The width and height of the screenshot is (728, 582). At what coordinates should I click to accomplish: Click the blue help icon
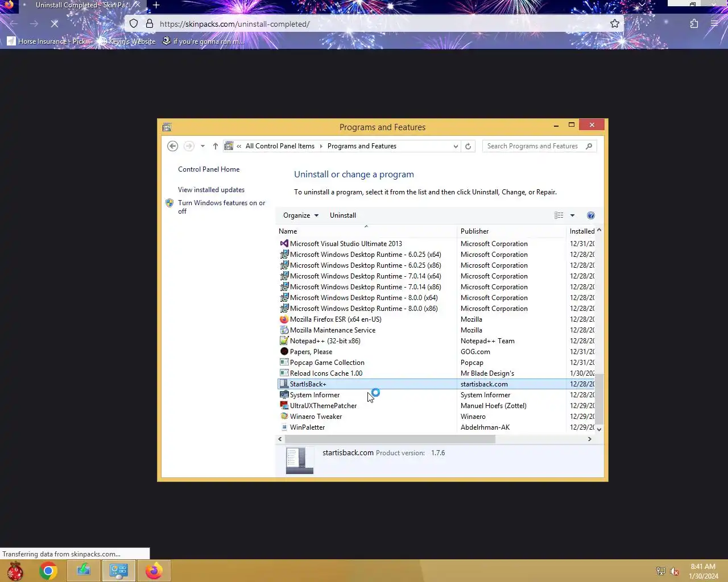pyautogui.click(x=591, y=215)
